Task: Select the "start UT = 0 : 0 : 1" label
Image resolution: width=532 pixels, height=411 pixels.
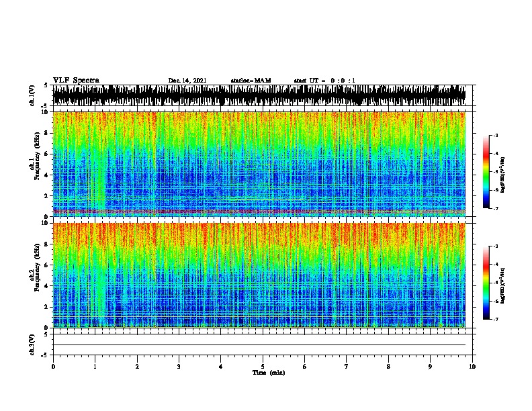Action: pyautogui.click(x=324, y=81)
